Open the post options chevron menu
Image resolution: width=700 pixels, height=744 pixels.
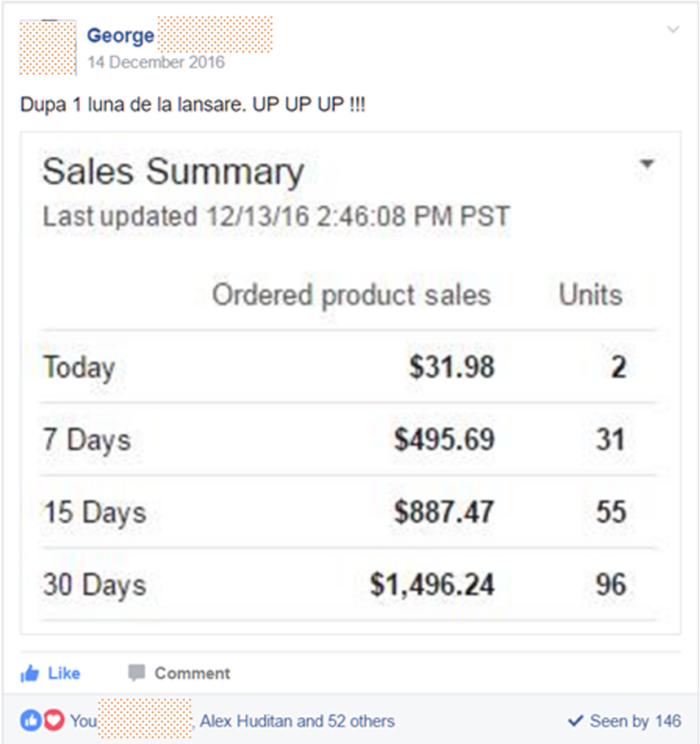[x=673, y=29]
